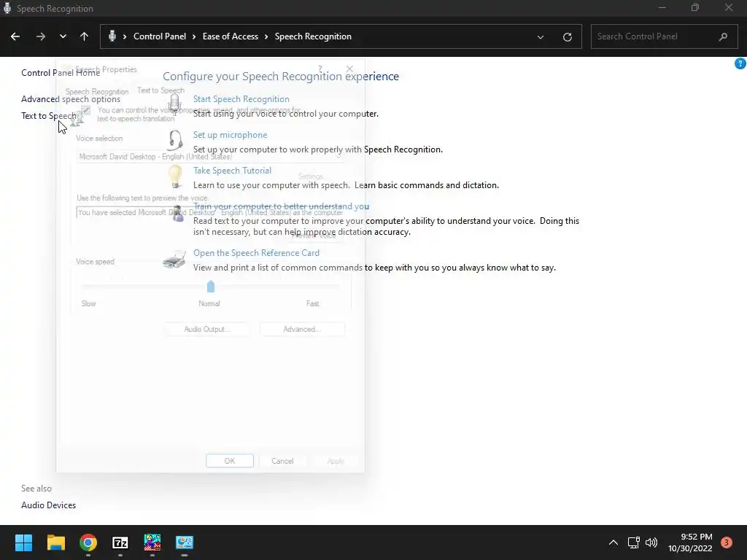Click the Back arrow in navigation bar
Viewport: 747px width, 560px height.
pyautogui.click(x=15, y=36)
